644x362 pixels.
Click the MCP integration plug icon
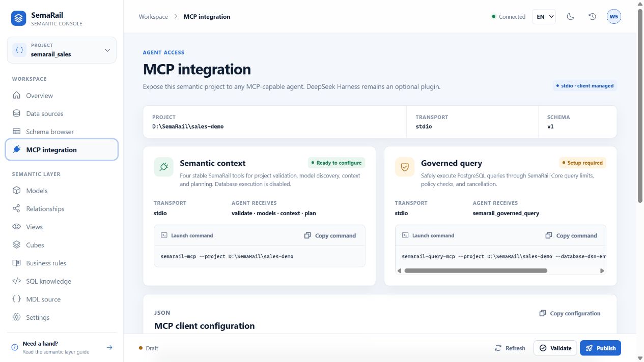[x=17, y=149]
